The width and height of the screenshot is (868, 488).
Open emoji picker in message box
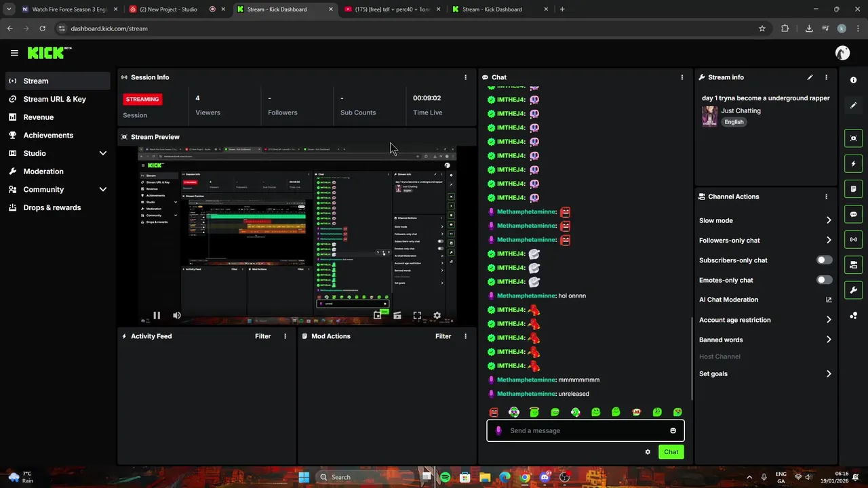click(x=673, y=430)
